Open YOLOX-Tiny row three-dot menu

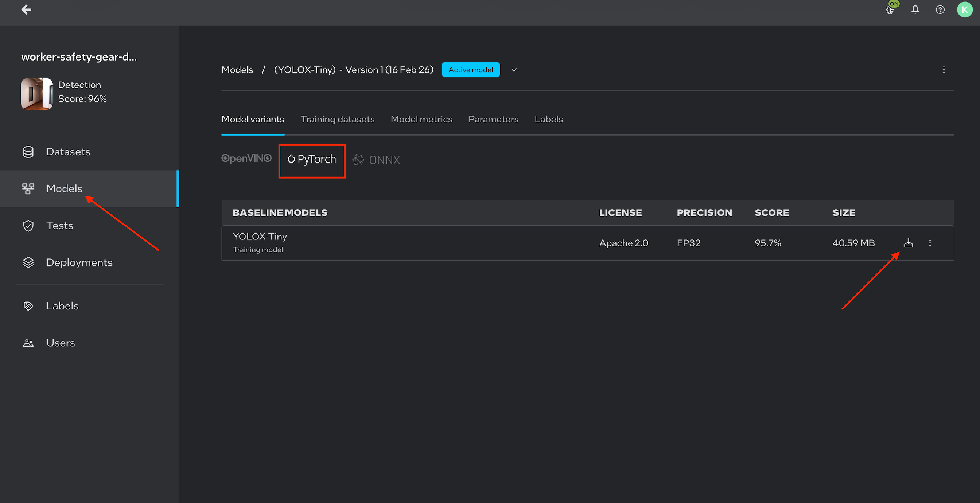pyautogui.click(x=930, y=243)
